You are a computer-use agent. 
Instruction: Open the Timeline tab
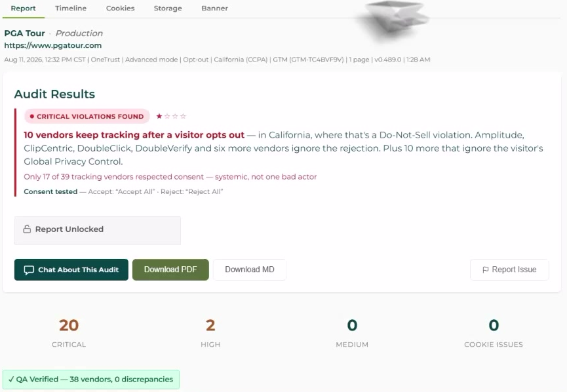point(71,9)
